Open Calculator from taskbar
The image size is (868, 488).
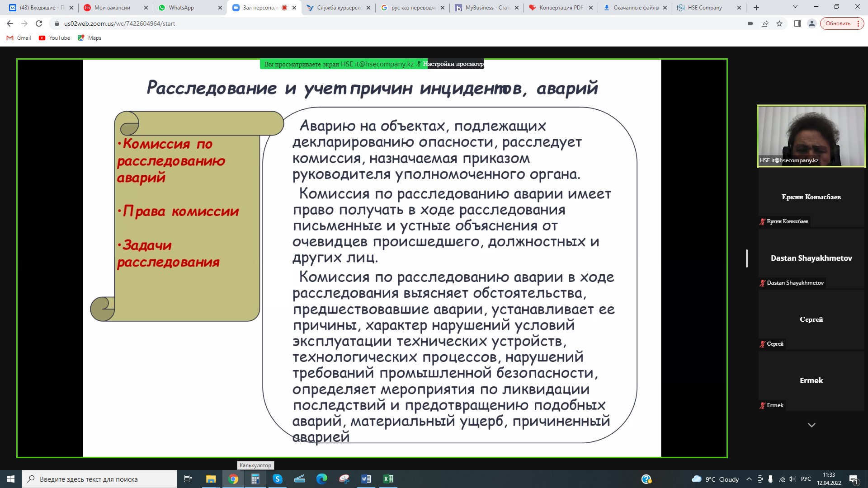click(255, 479)
